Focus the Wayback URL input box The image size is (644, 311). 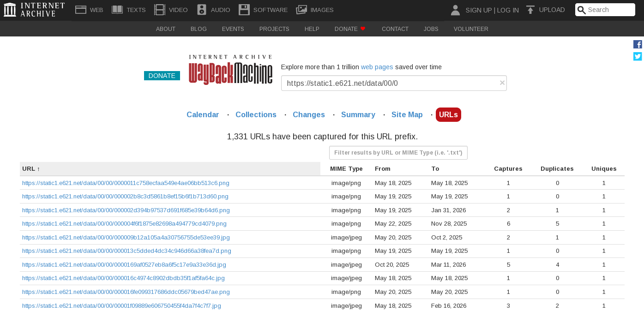pyautogui.click(x=394, y=83)
